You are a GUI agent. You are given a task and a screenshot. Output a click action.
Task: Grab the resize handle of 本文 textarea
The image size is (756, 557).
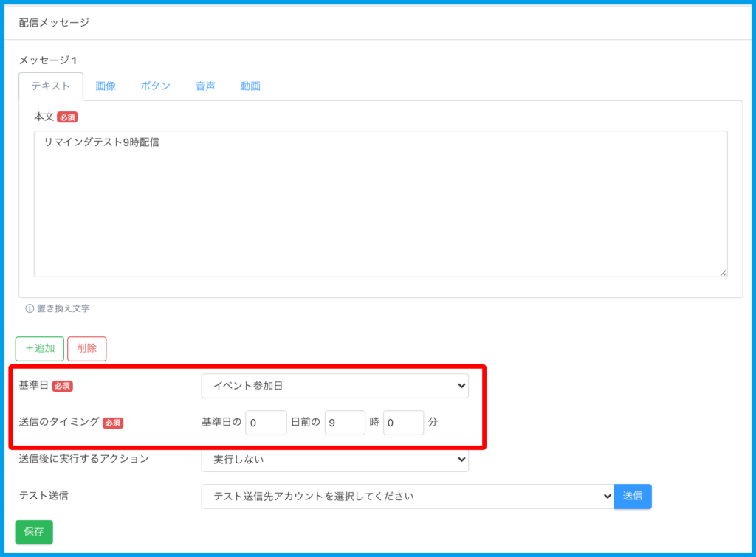click(723, 272)
